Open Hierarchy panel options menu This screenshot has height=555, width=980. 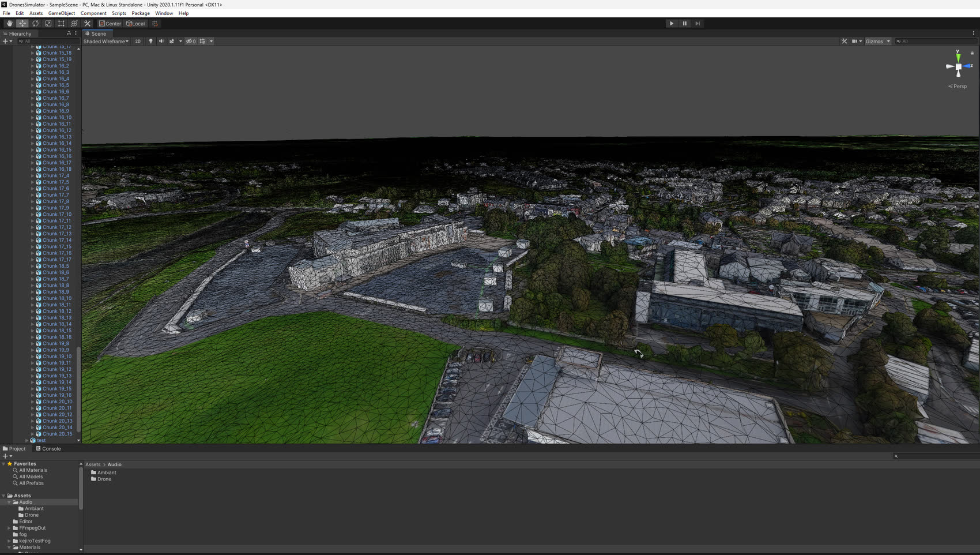point(76,33)
